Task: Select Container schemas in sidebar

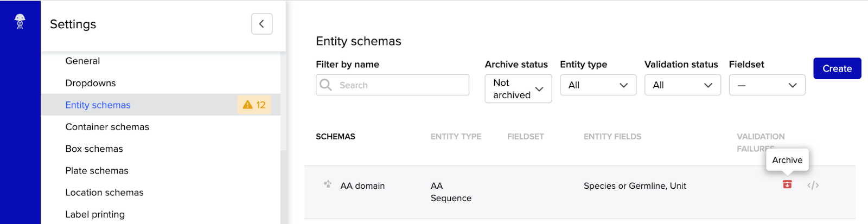Action: (107, 127)
